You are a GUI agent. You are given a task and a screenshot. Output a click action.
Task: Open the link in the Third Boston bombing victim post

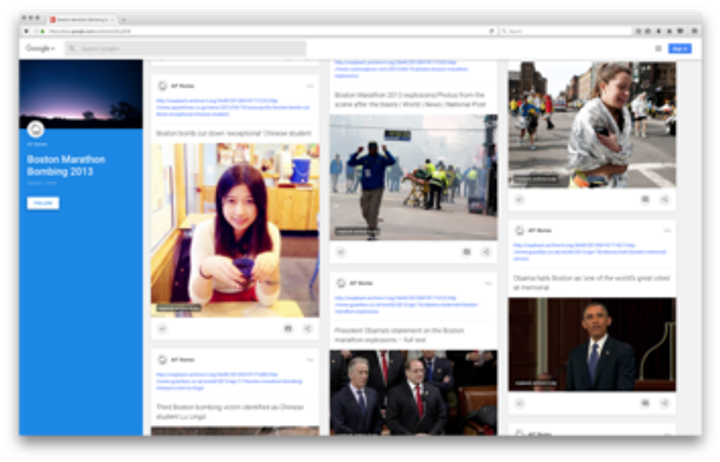coord(230,381)
